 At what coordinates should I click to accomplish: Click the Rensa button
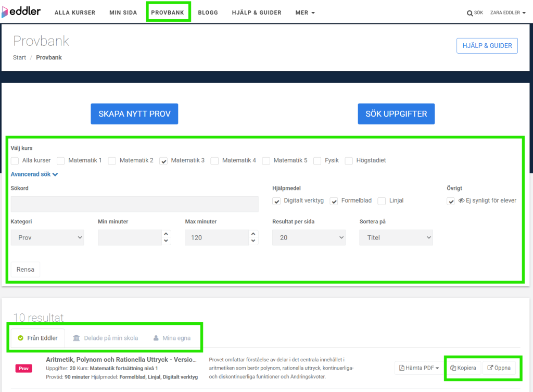(26, 270)
